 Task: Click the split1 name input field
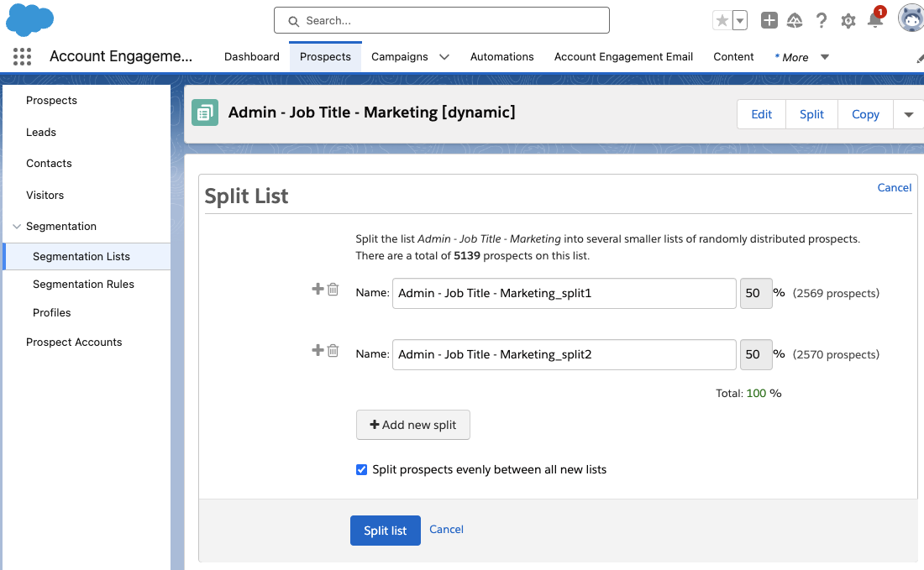(x=564, y=293)
